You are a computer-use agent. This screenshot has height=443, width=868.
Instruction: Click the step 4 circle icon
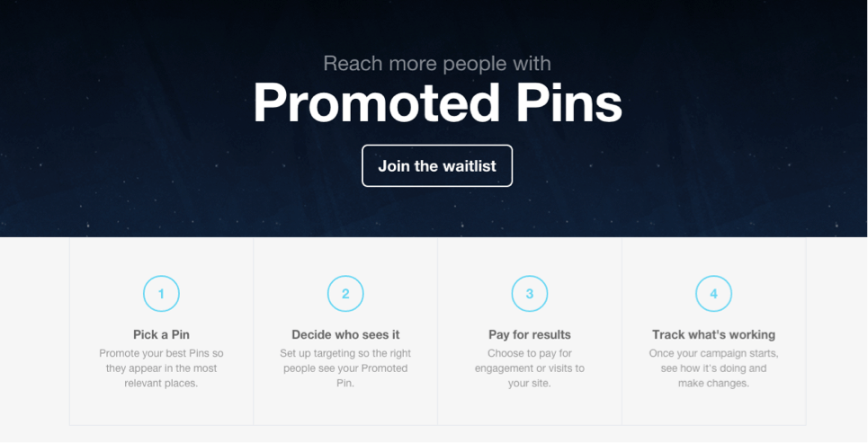[713, 294]
